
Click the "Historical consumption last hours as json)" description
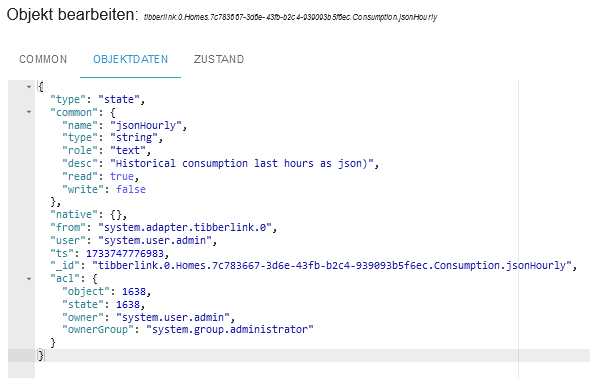242,164
